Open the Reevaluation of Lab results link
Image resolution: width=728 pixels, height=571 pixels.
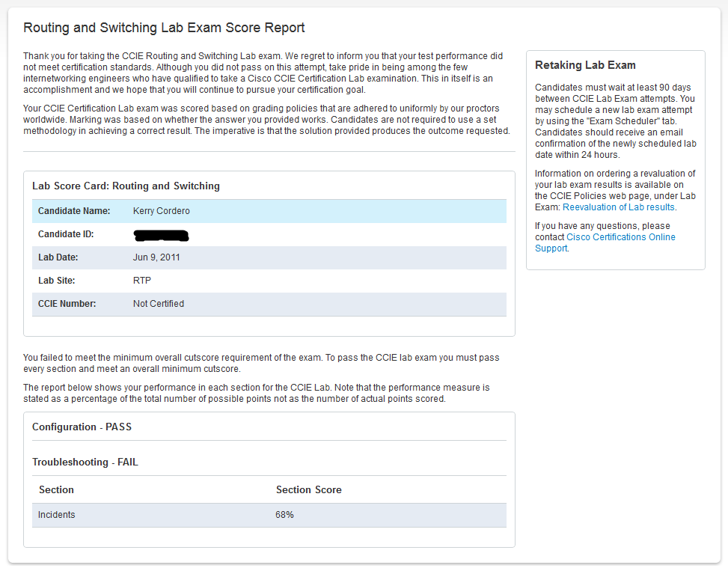click(x=618, y=207)
